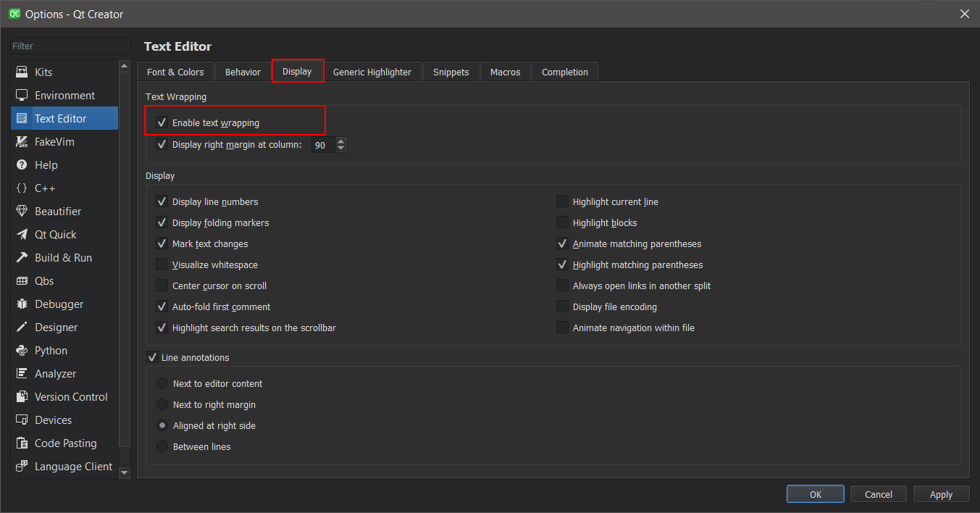The height and width of the screenshot is (513, 980).
Task: Select the Code Pasting icon
Action: 22,443
